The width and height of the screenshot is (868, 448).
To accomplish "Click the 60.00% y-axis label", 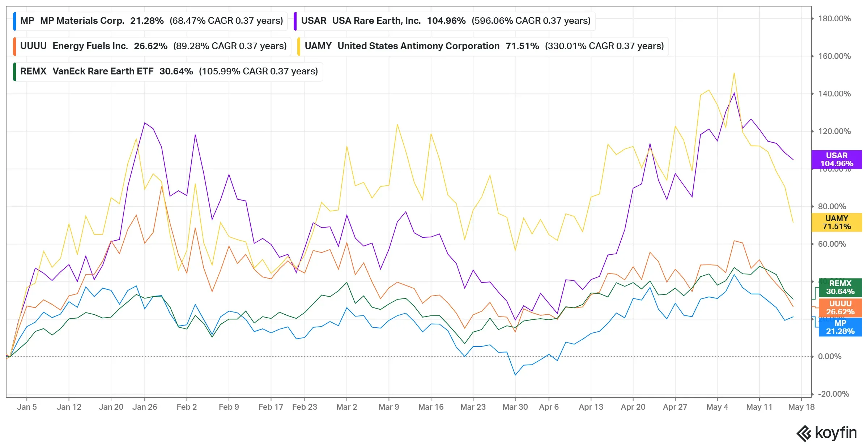I will (x=832, y=244).
